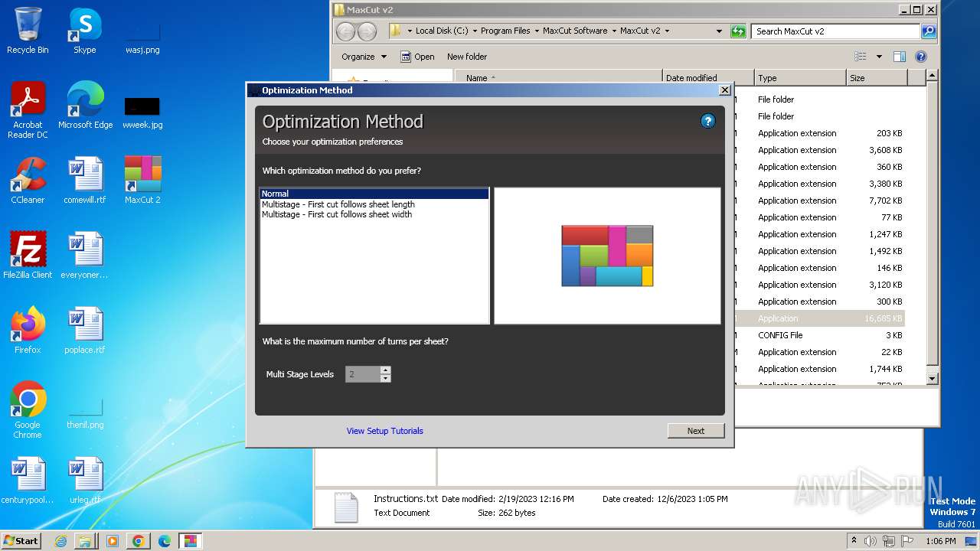Sort files by Date modified column
Viewport: 980px width, 551px height.
[708, 78]
